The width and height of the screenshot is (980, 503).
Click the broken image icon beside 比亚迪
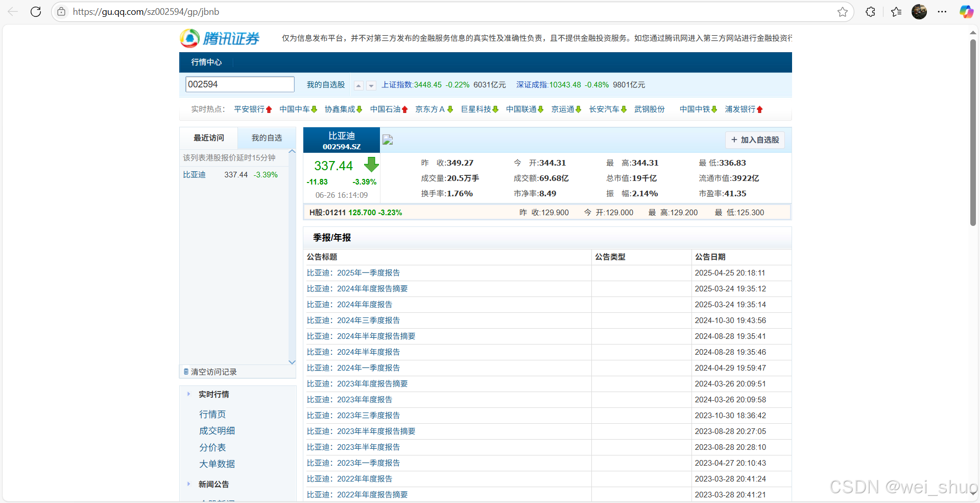coord(388,140)
